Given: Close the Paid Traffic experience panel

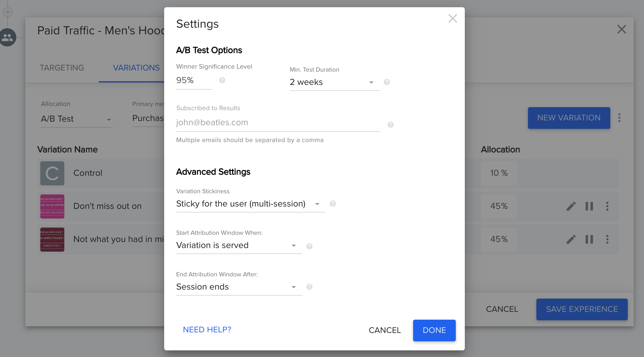Looking at the screenshot, I should pos(622,29).
